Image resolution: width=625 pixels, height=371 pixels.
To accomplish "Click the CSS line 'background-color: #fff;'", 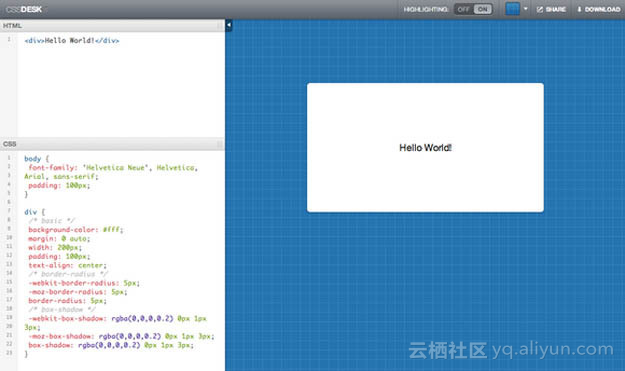I will tap(76, 230).
